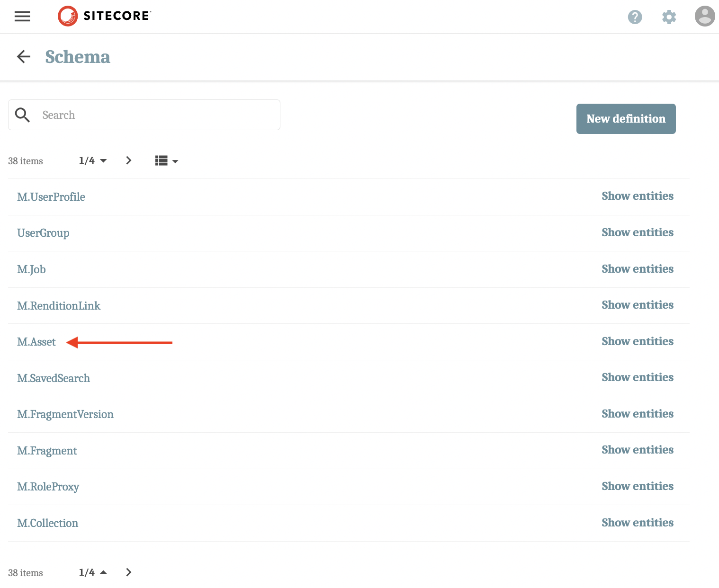The width and height of the screenshot is (719, 588).
Task: Open the bottom 1/4 page dropdown
Action: pyautogui.click(x=93, y=572)
